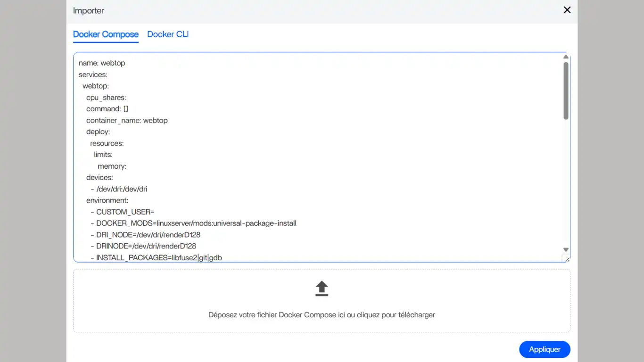Click the DRI_NODE=/dev/dri/renderD128 line
The image size is (644, 362).
pos(149,235)
